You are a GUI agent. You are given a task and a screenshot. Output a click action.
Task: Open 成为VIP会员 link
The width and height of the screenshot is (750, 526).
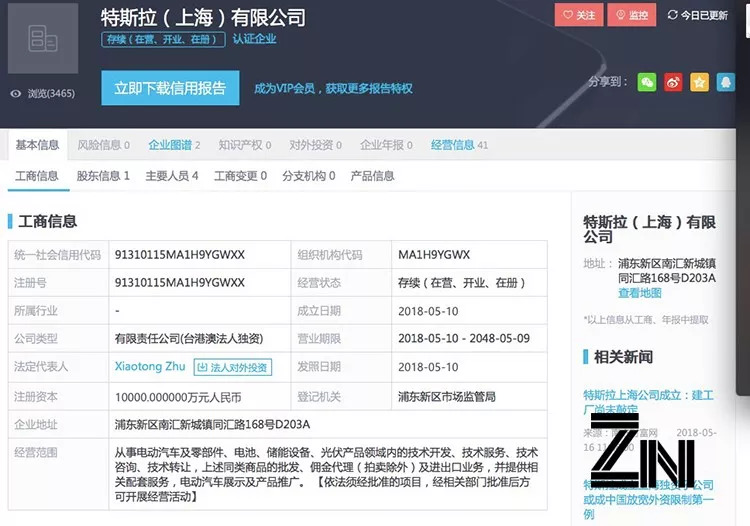pos(333,88)
